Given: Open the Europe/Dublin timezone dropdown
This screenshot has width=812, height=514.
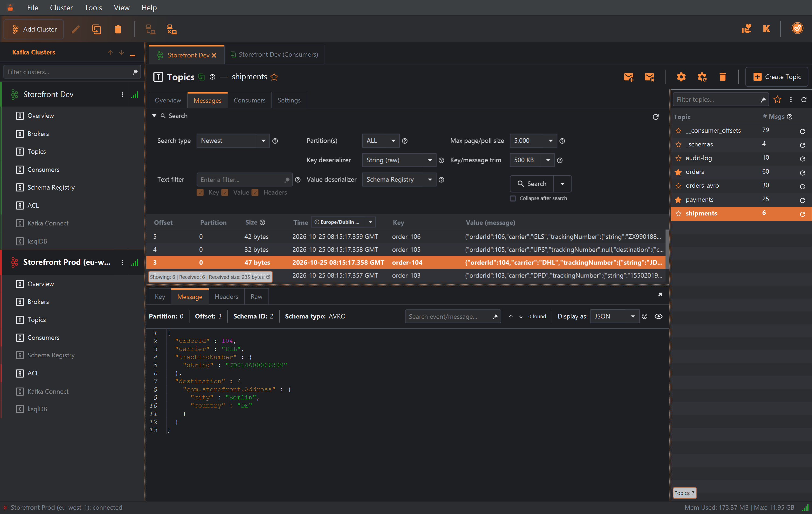Looking at the screenshot, I should click(x=343, y=222).
